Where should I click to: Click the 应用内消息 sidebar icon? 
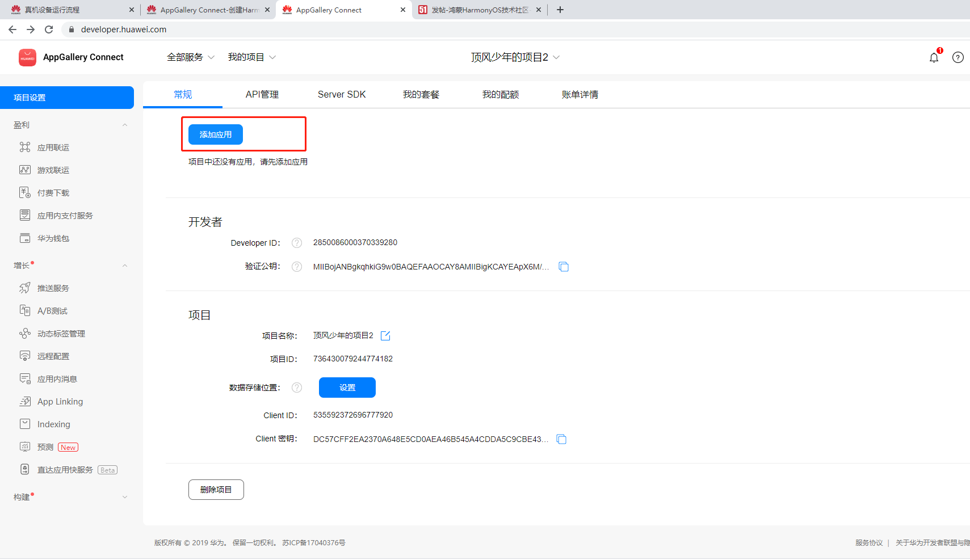pyautogui.click(x=25, y=379)
